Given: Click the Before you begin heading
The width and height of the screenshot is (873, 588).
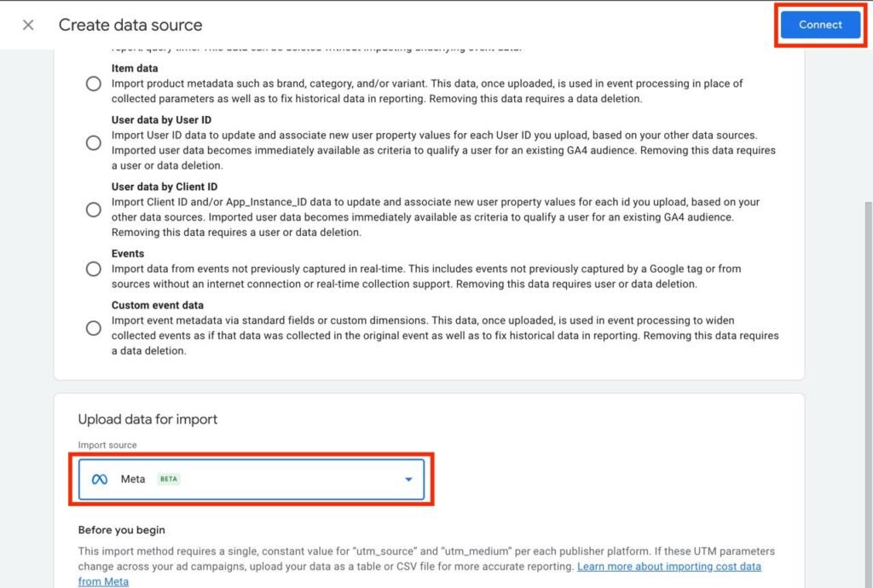Looking at the screenshot, I should pyautogui.click(x=121, y=530).
